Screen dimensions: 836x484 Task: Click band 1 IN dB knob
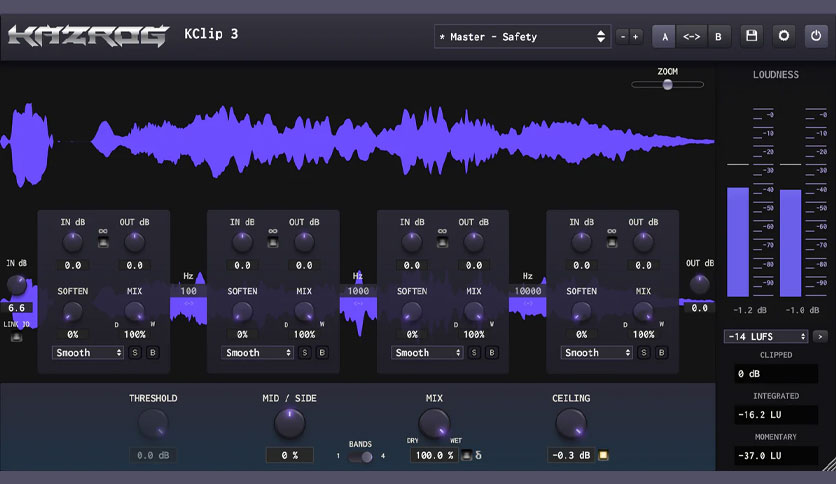[73, 243]
